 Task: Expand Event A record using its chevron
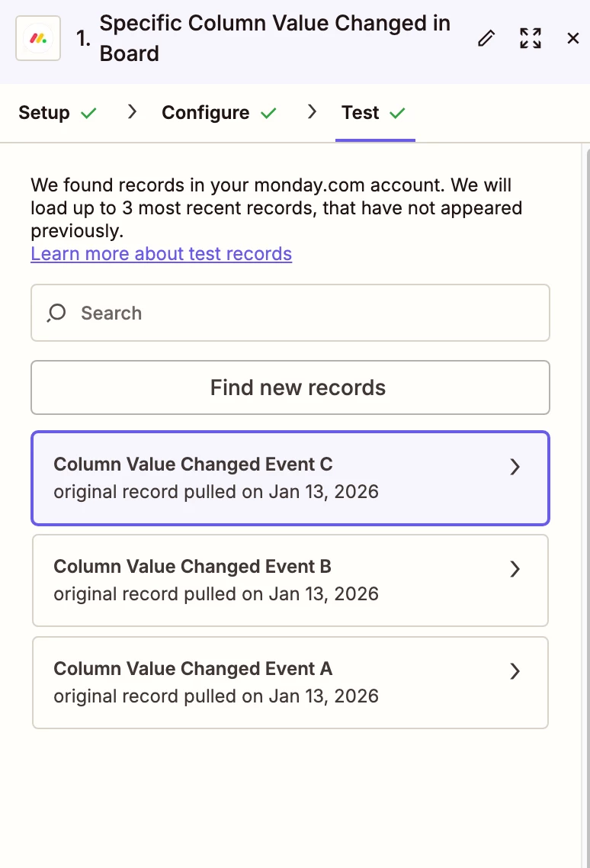pos(515,671)
